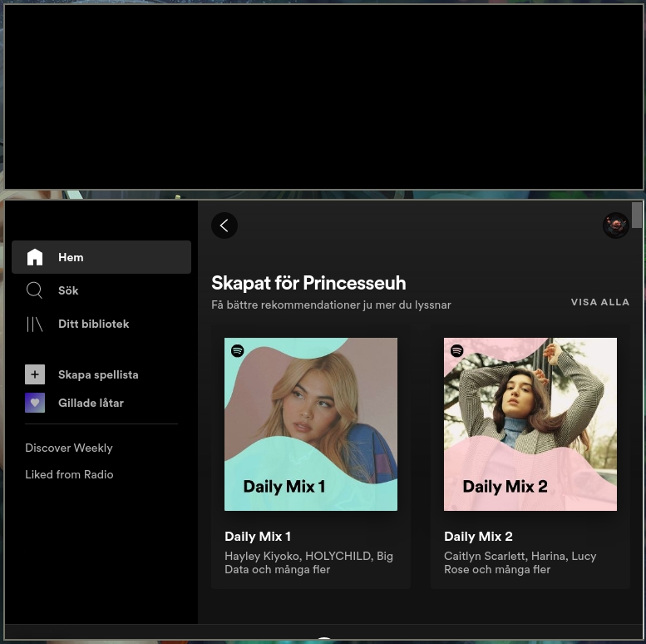Click the back arrow button

point(224,225)
